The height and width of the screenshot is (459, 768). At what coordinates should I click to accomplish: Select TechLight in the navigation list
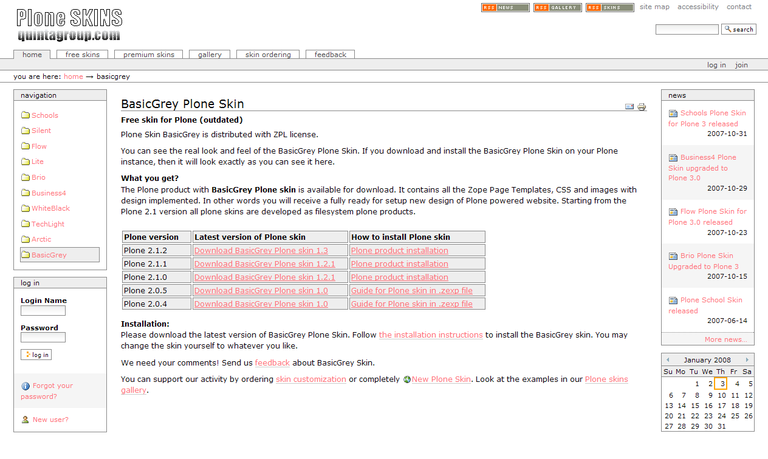(48, 225)
